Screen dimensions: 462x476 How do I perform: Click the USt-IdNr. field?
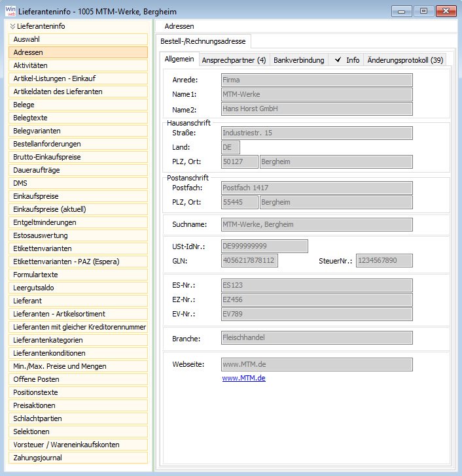click(264, 246)
